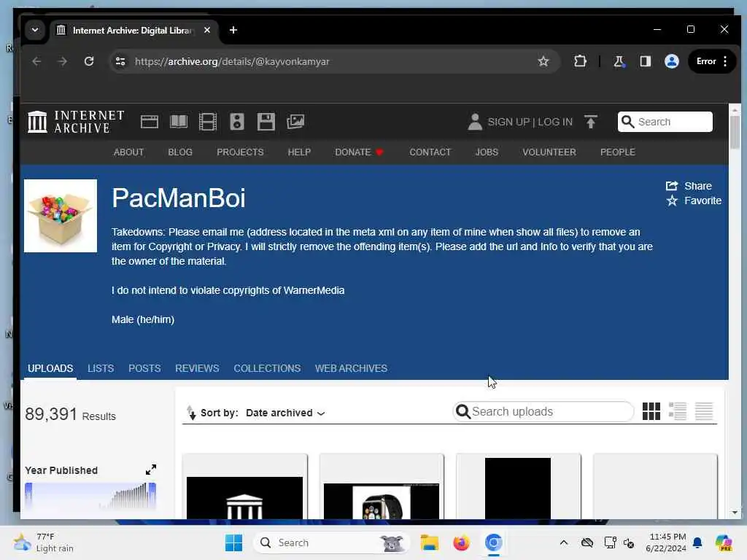
Task: Open a new browser tab
Action: pos(233,30)
